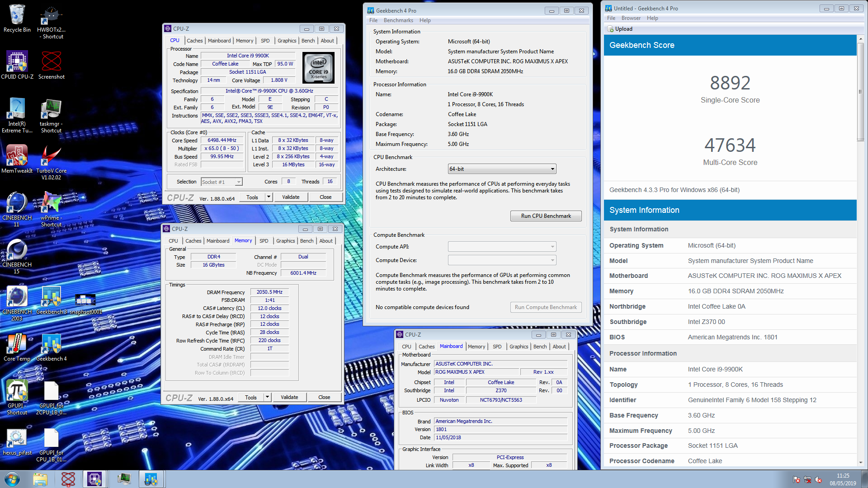The image size is (868, 488).
Task: Launch the CINEBENCH 15 desktop icon
Action: [17, 257]
